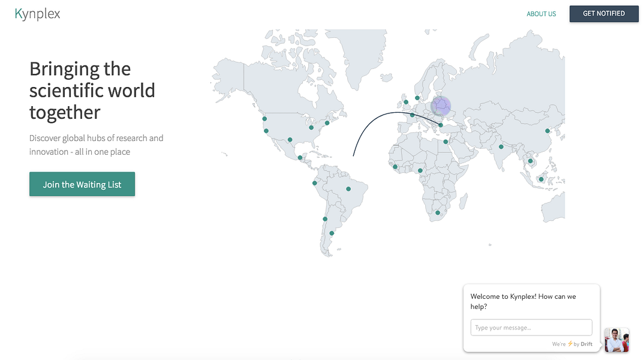Select the map dot in Nigeria
This screenshot has height=360, width=644.
(420, 170)
